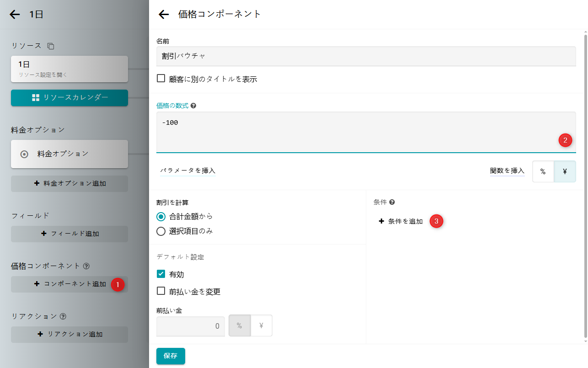Click into the 名前 text field

pyautogui.click(x=366, y=56)
